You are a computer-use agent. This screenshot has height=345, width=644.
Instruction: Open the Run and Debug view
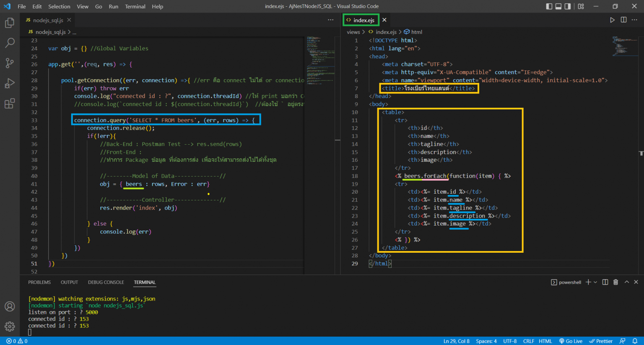[10, 83]
